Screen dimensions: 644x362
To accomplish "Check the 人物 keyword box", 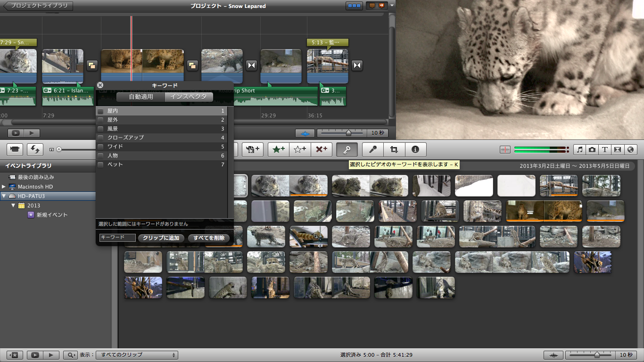I will [x=100, y=156].
